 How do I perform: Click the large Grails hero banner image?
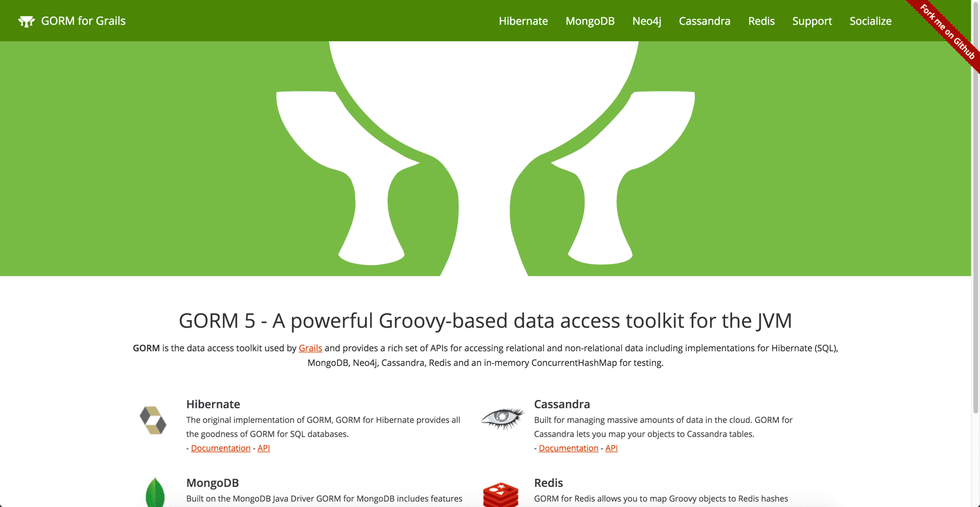point(485,159)
